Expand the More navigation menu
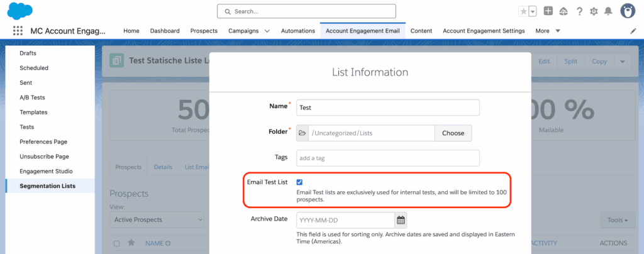The height and width of the screenshot is (254, 644). tap(548, 31)
